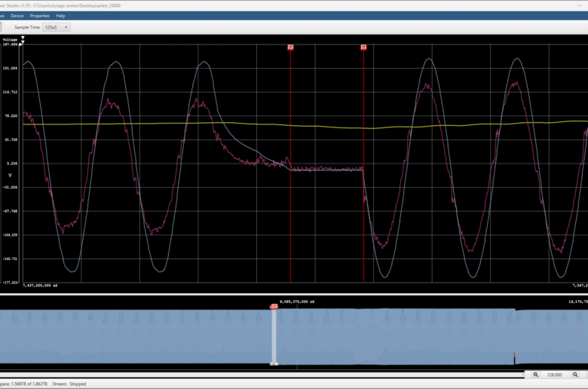Click the V unit label on axis
Image resolution: width=588 pixels, height=389 pixels.
pos(10,175)
